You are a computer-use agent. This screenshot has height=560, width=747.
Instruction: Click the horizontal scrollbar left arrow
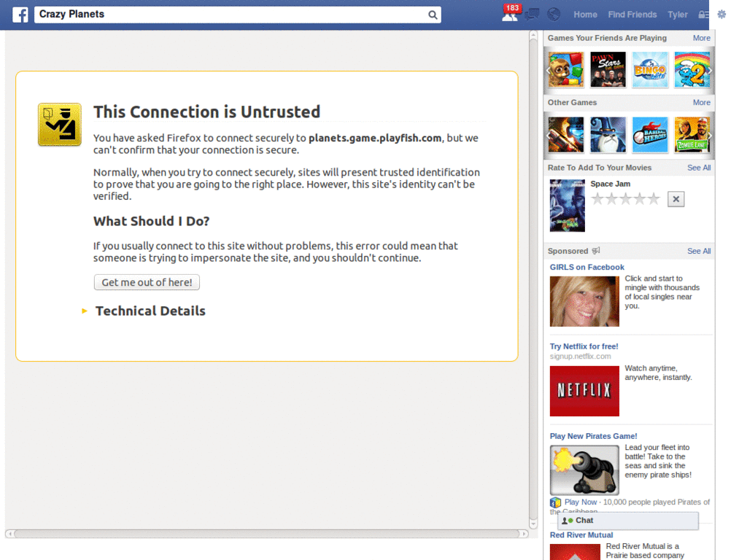(10, 534)
